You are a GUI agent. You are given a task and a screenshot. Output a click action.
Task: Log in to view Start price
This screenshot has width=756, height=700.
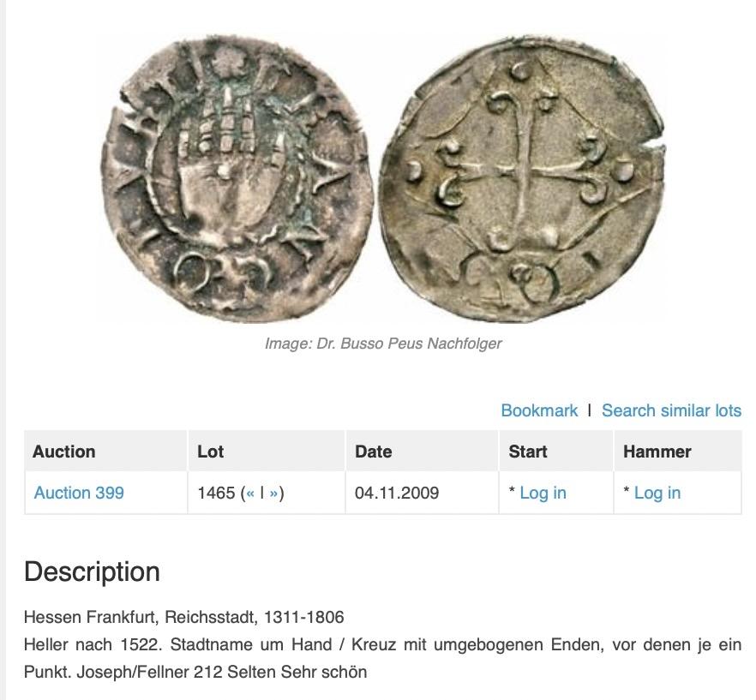[543, 493]
